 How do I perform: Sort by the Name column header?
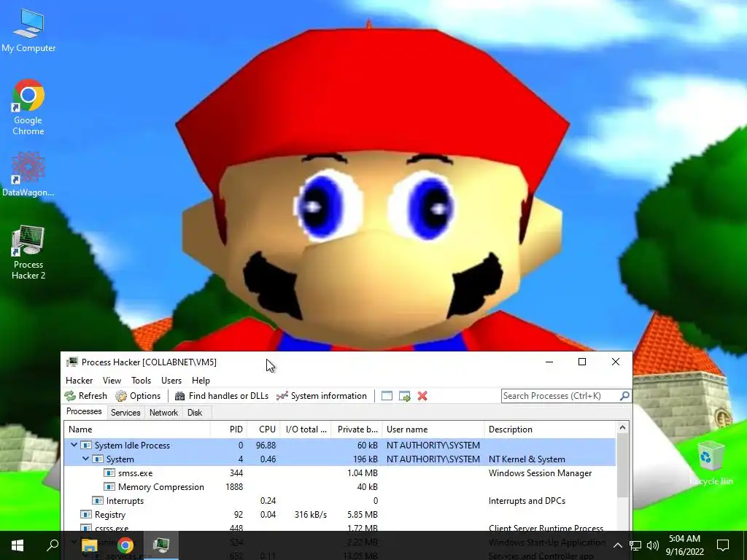137,429
